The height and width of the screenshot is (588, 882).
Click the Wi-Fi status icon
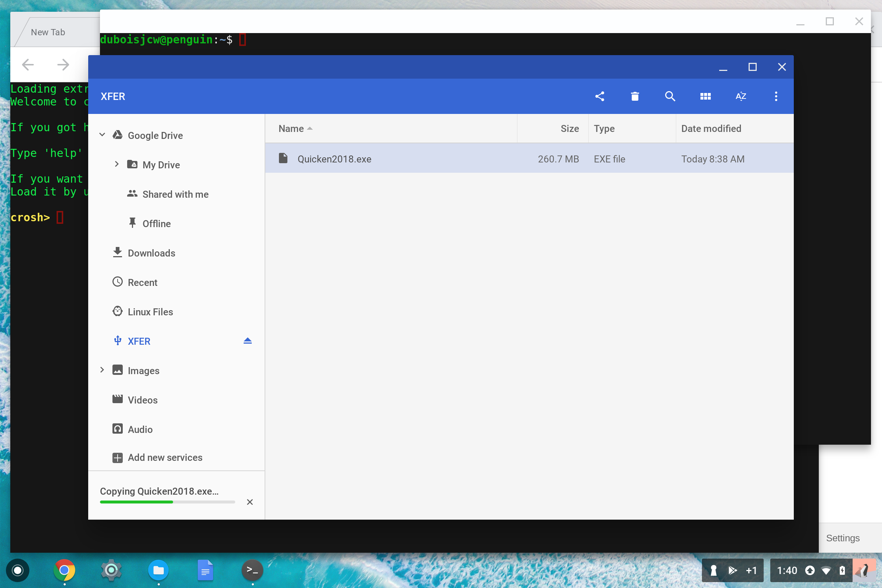(826, 570)
